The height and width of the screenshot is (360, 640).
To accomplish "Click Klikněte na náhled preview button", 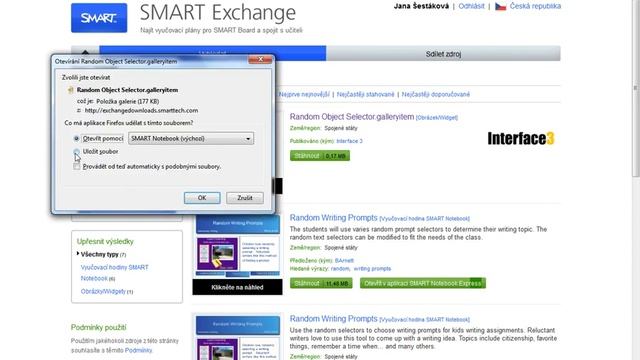I will pos(237,287).
